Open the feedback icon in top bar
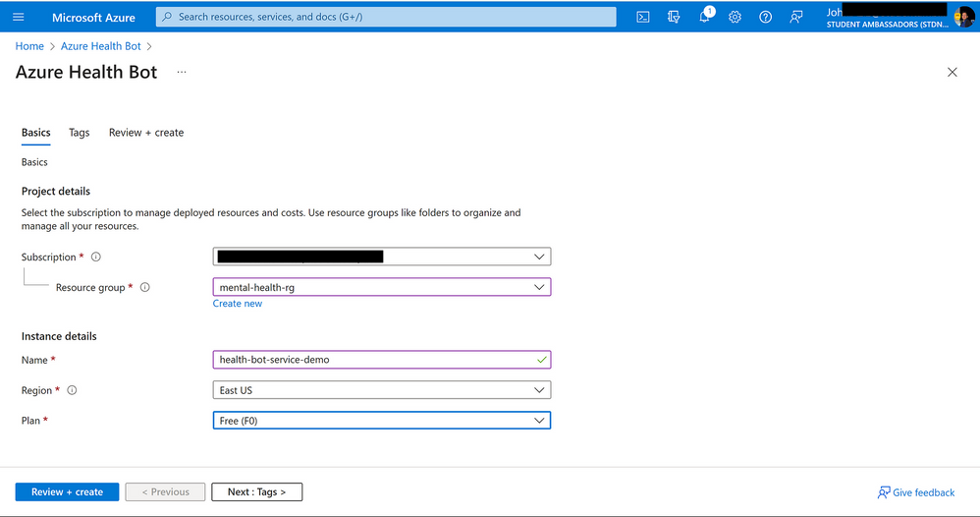 [795, 17]
